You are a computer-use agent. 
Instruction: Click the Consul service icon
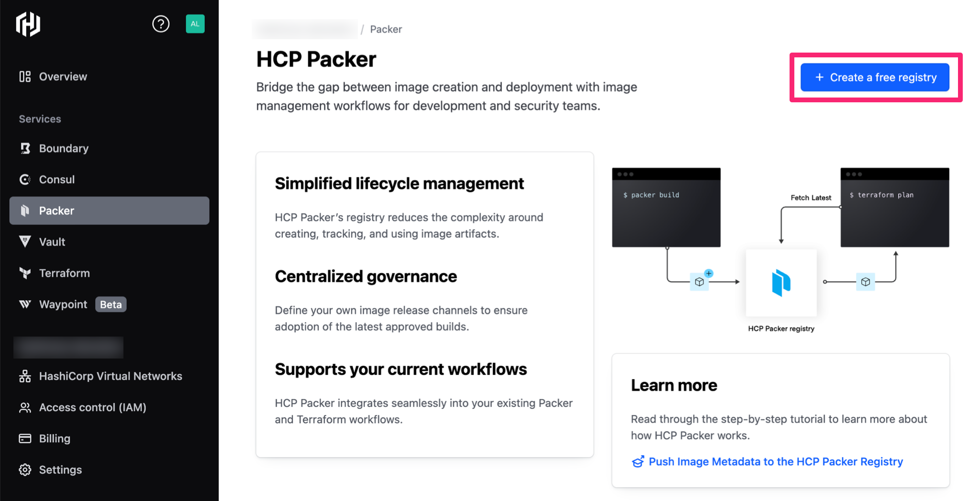tap(25, 179)
